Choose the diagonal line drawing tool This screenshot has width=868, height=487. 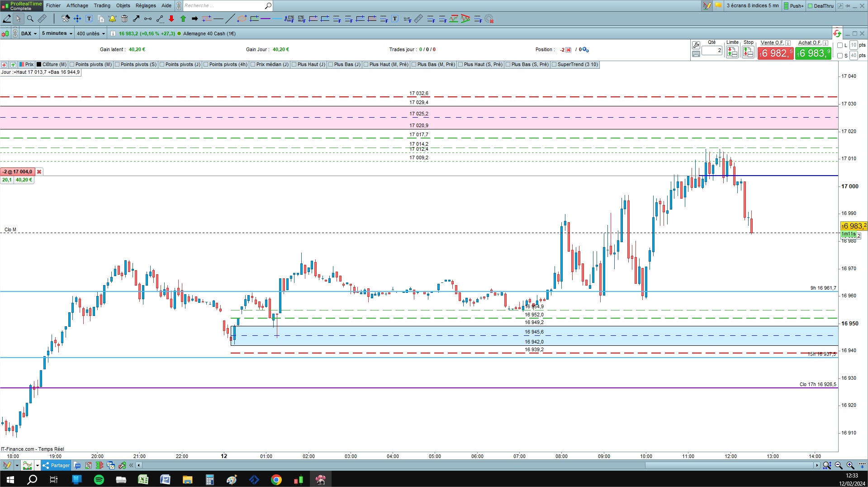click(x=230, y=19)
